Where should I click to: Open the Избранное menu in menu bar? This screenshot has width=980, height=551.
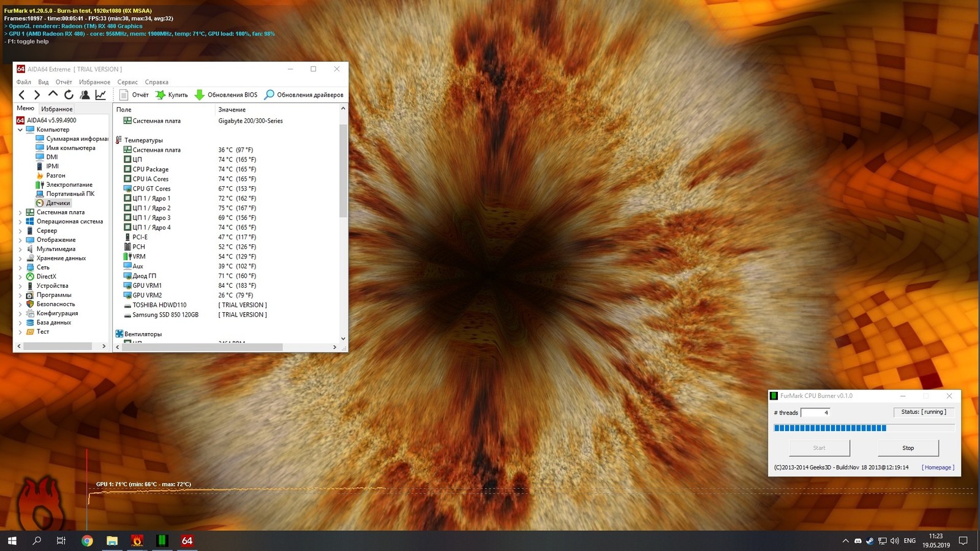pos(94,82)
